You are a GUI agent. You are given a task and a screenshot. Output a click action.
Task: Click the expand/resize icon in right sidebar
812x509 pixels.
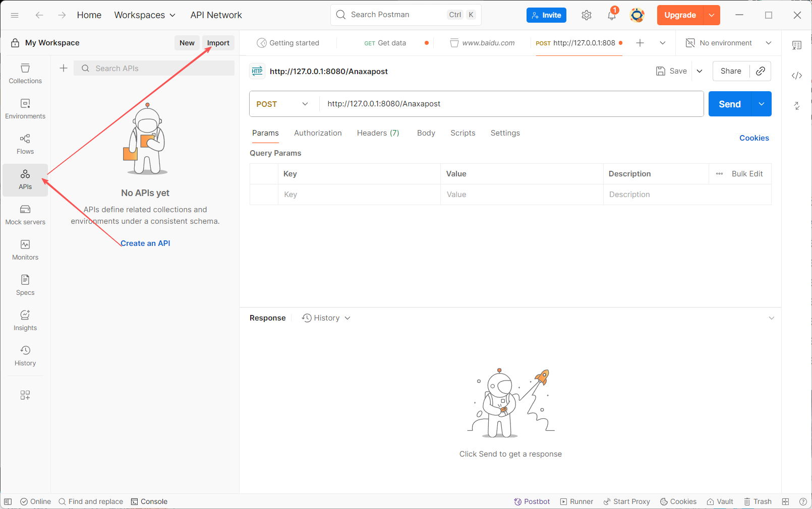pos(797,106)
